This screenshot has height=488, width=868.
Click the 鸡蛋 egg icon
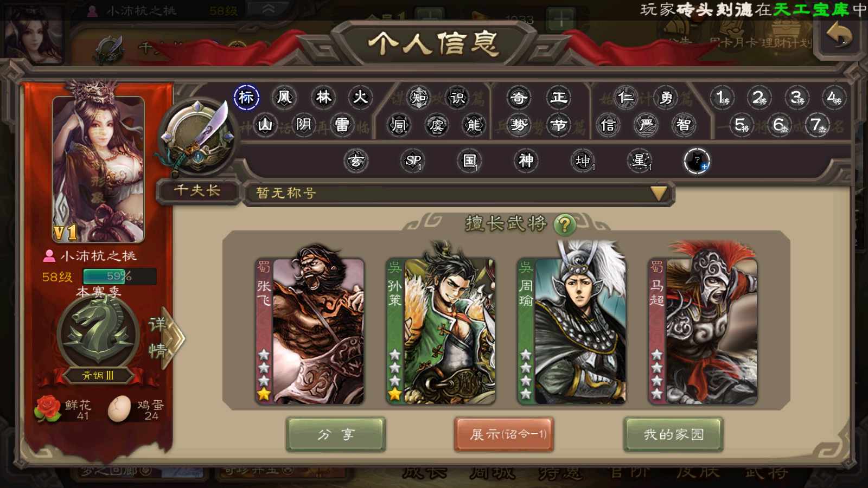point(119,409)
